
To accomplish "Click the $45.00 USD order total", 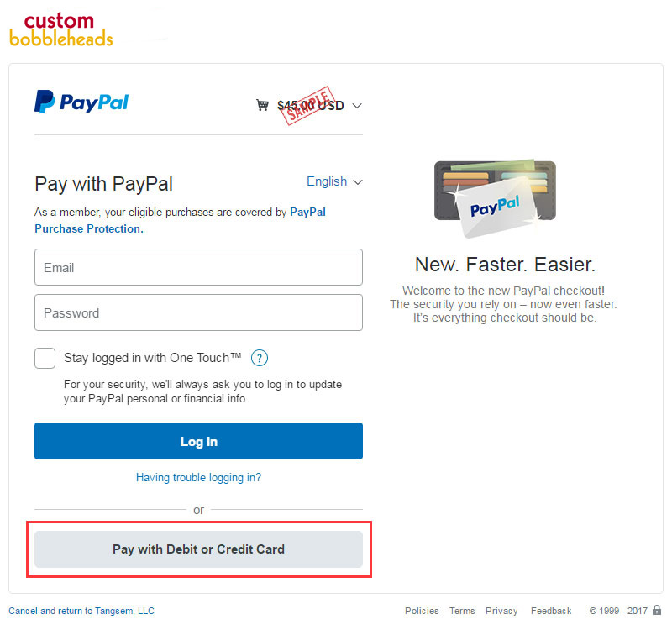I will (x=310, y=106).
